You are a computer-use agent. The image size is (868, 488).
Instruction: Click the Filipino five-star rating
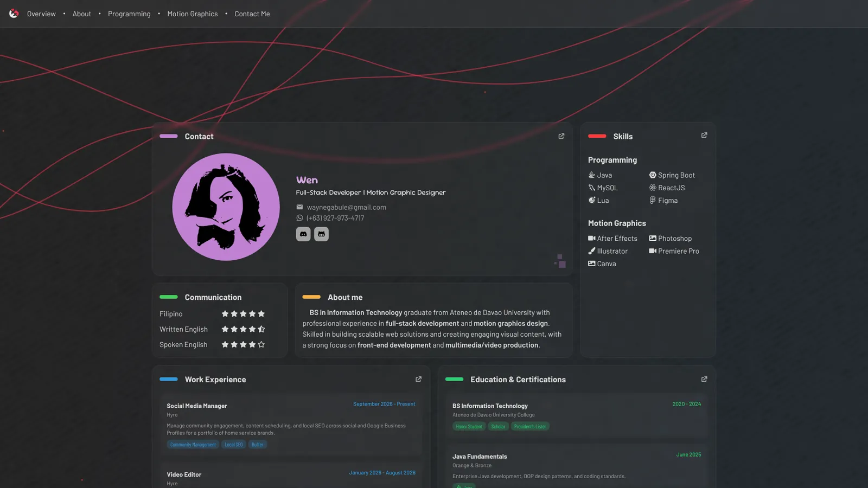click(x=243, y=314)
